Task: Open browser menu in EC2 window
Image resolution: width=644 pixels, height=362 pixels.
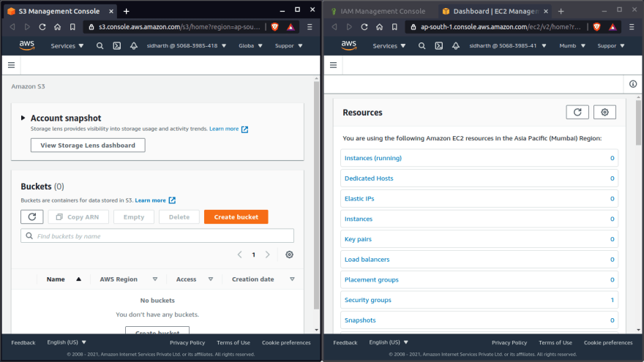Action: pos(632,27)
